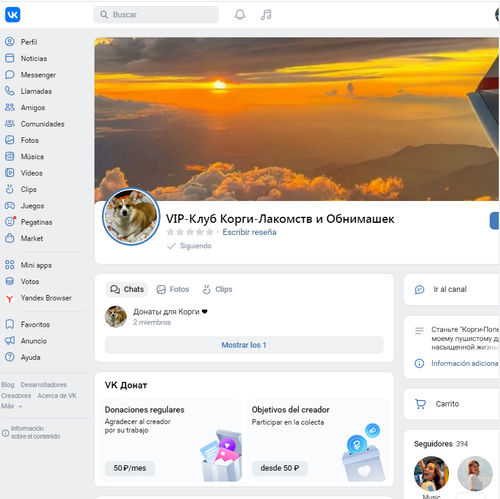Click the Información adicional info icon
Screen dimensions: 500x499
419,363
